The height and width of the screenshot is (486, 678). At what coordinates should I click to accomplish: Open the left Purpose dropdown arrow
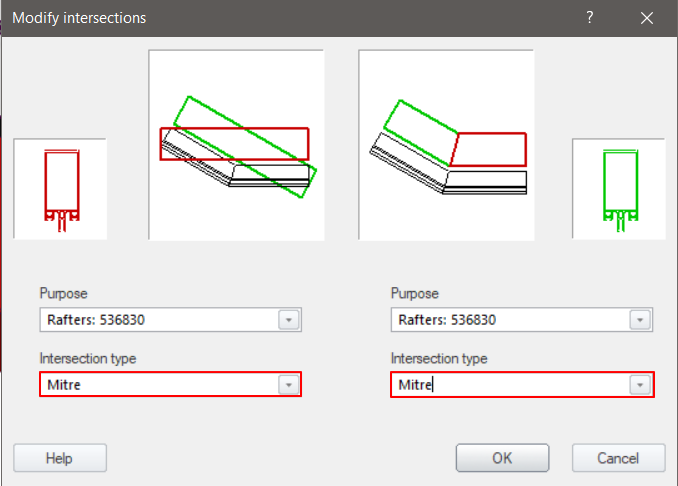coord(288,320)
